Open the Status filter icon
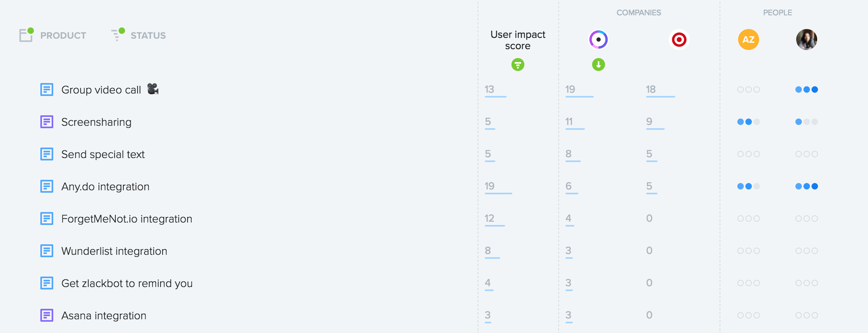The height and width of the screenshot is (333, 868). click(118, 35)
